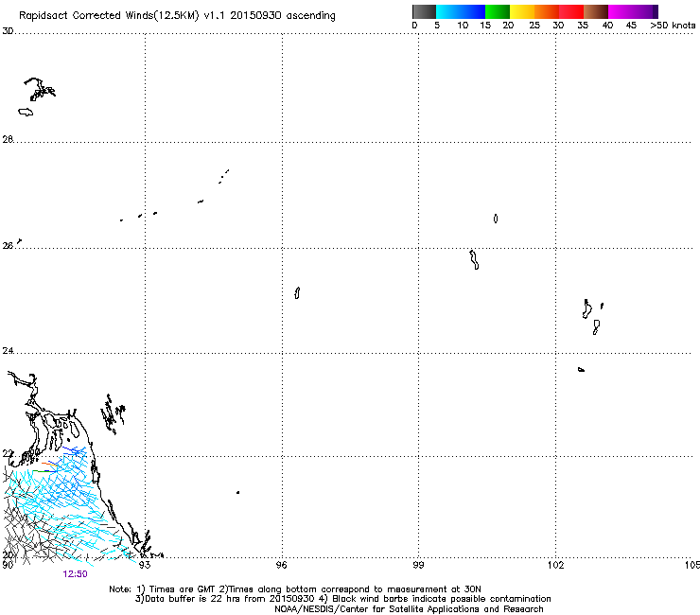
Task: Click the 'Rapidscat Corrected Winds(12.5KM)' title text
Action: pyautogui.click(x=109, y=16)
